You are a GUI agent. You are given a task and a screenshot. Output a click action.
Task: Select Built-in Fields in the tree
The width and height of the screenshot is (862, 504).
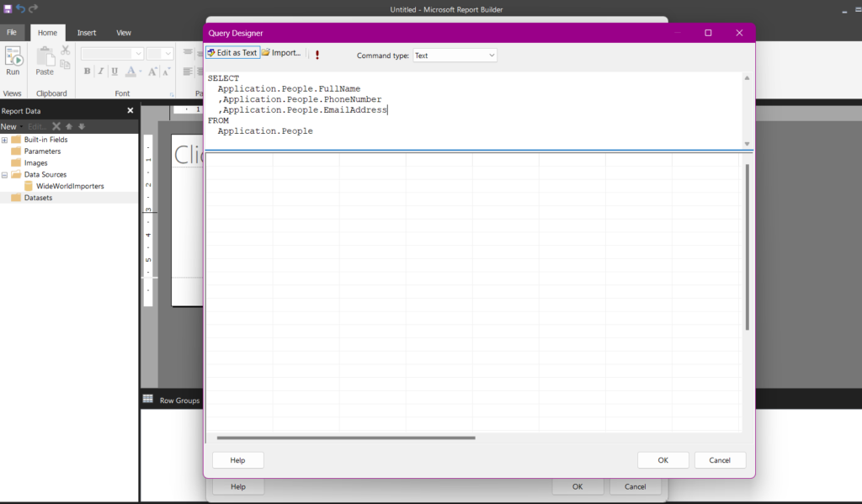pyautogui.click(x=45, y=140)
